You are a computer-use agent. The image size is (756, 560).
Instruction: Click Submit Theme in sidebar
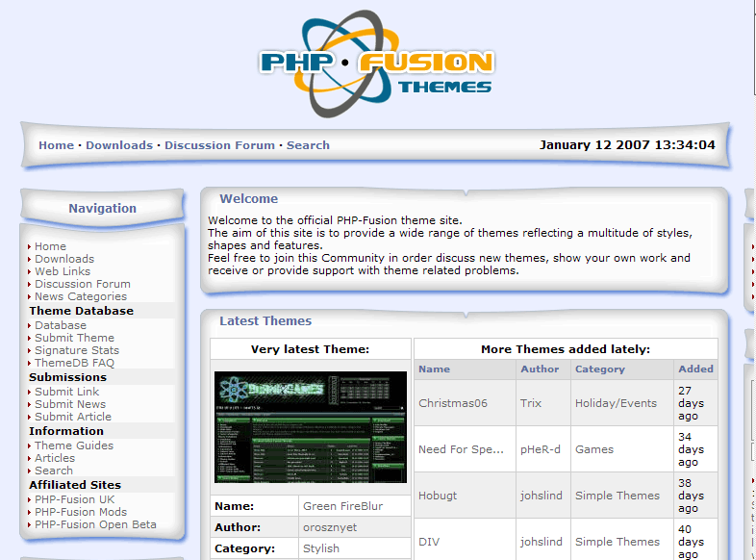tap(74, 338)
